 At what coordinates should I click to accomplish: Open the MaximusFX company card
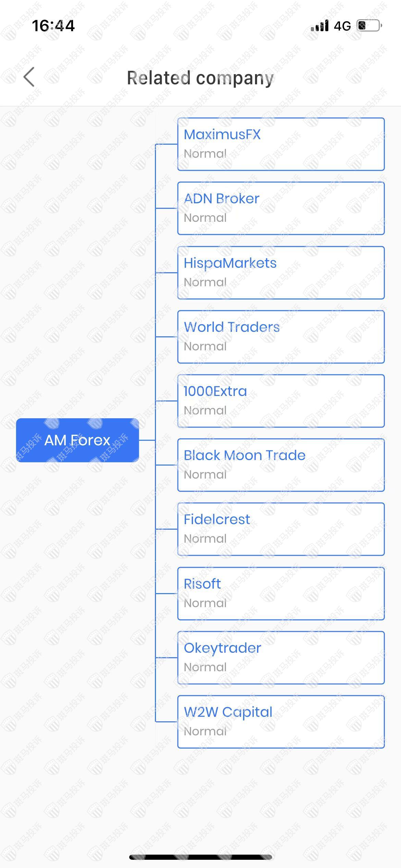[x=281, y=144]
